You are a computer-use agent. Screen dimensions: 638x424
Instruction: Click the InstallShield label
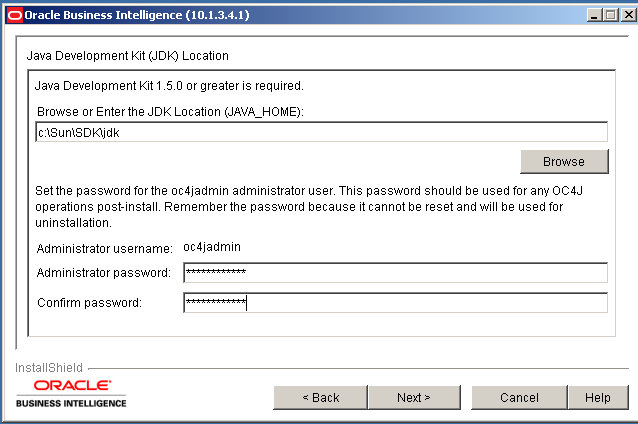tap(49, 368)
